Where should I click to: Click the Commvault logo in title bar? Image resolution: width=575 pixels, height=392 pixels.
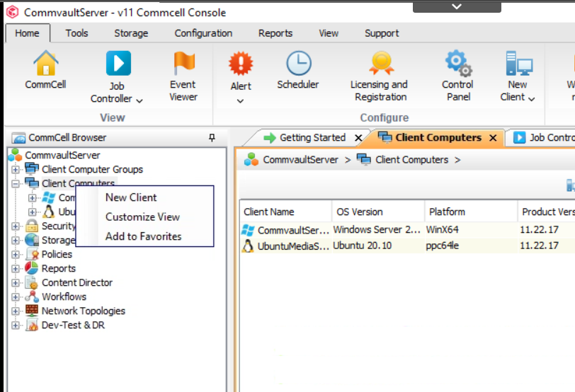pyautogui.click(x=13, y=12)
